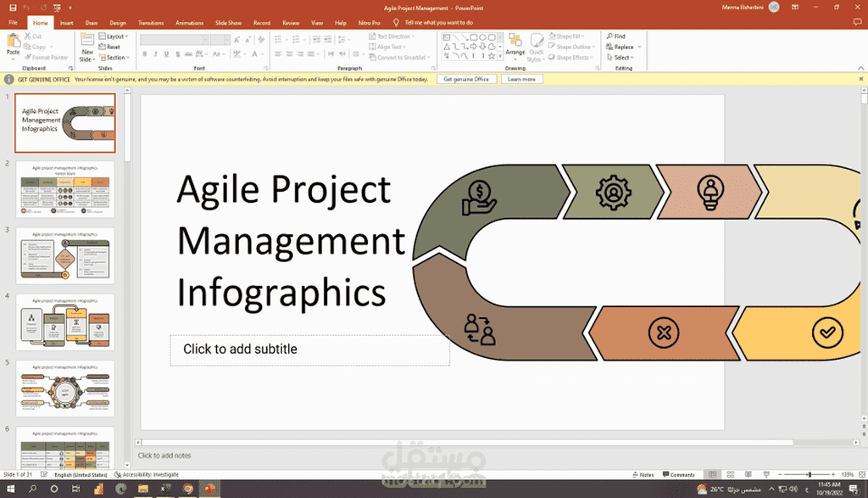The image size is (868, 498).
Task: Click the Find magnifier icon
Action: tap(609, 36)
